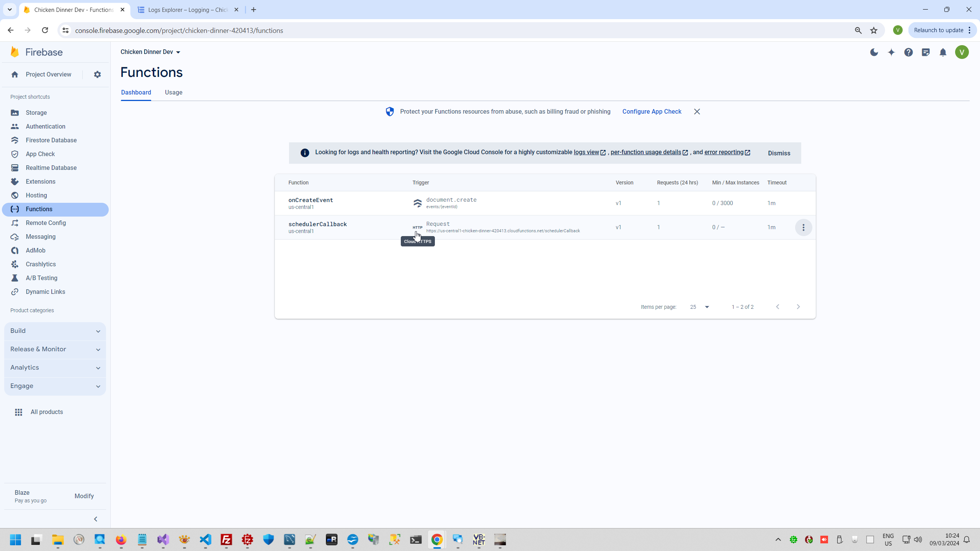Open Items per page dropdown
The width and height of the screenshot is (980, 551).
coord(699,307)
